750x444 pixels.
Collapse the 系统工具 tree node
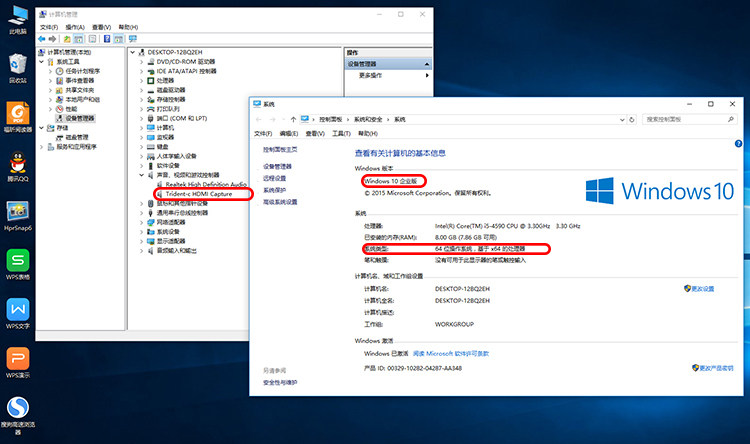tap(41, 62)
